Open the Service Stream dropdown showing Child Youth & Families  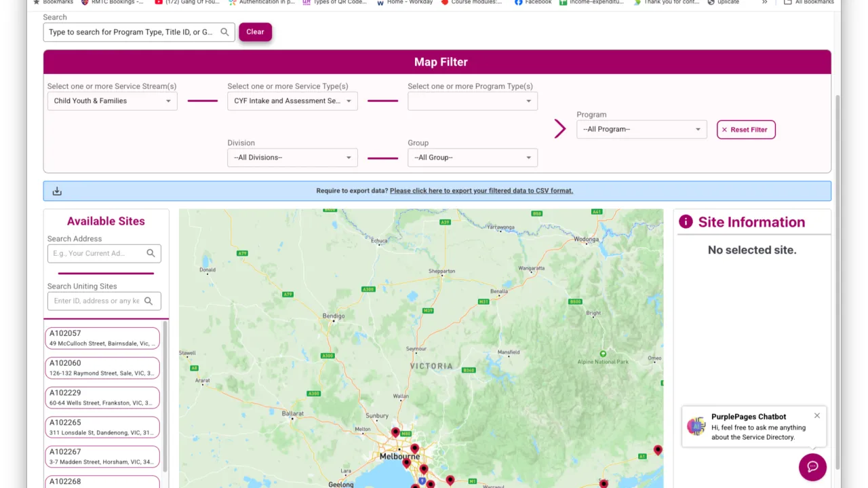click(x=113, y=101)
